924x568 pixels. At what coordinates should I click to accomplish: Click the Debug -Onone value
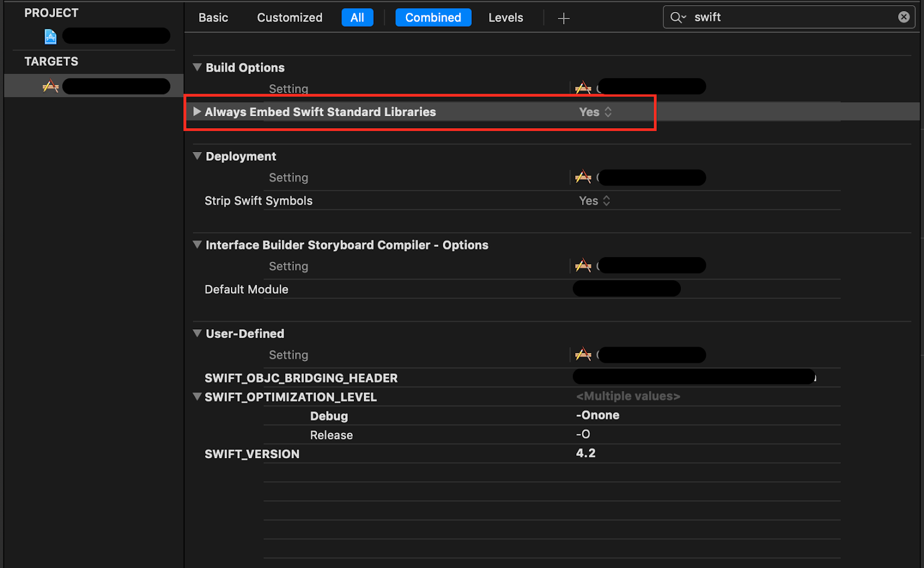[x=598, y=415]
